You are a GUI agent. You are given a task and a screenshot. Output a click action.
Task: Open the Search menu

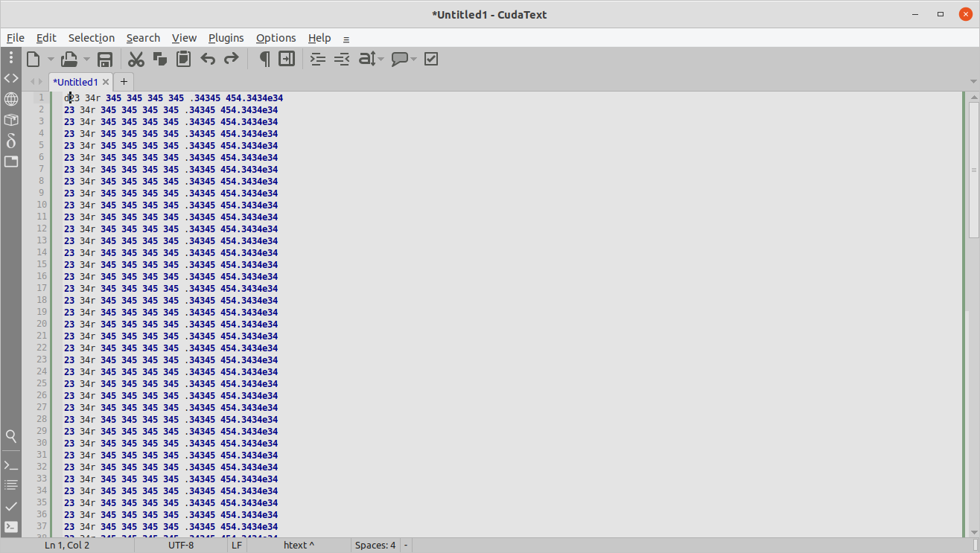pyautogui.click(x=143, y=38)
